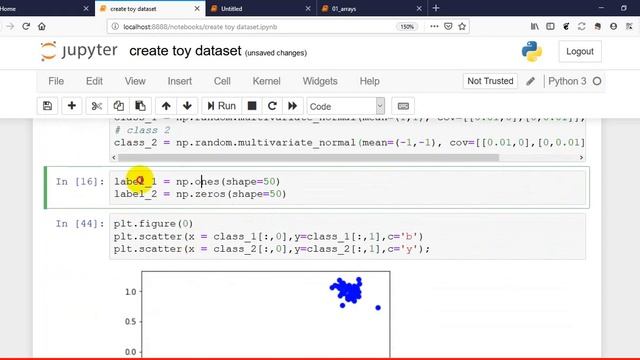The image size is (640, 360).
Task: Open the browser Library icon
Action: [534, 27]
